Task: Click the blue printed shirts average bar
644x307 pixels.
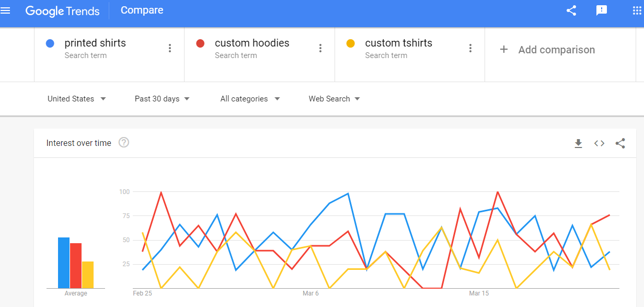Action: [64, 263]
